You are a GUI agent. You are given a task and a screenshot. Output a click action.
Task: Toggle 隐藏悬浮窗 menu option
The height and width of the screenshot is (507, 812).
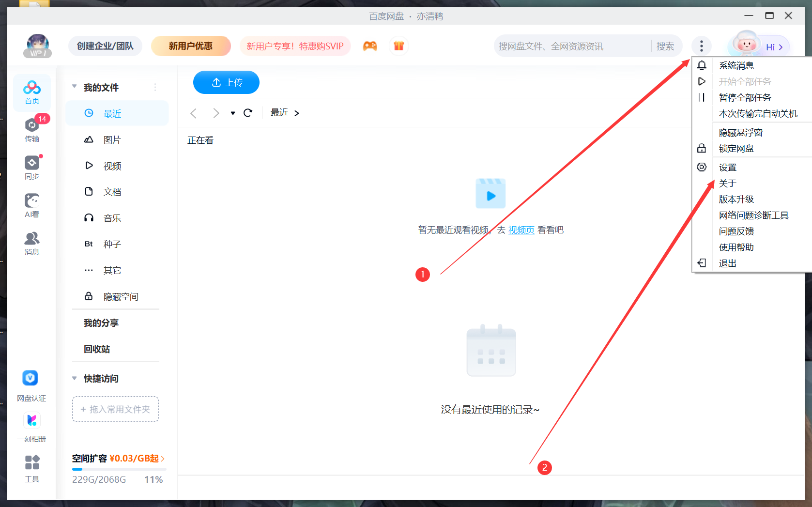pyautogui.click(x=740, y=133)
